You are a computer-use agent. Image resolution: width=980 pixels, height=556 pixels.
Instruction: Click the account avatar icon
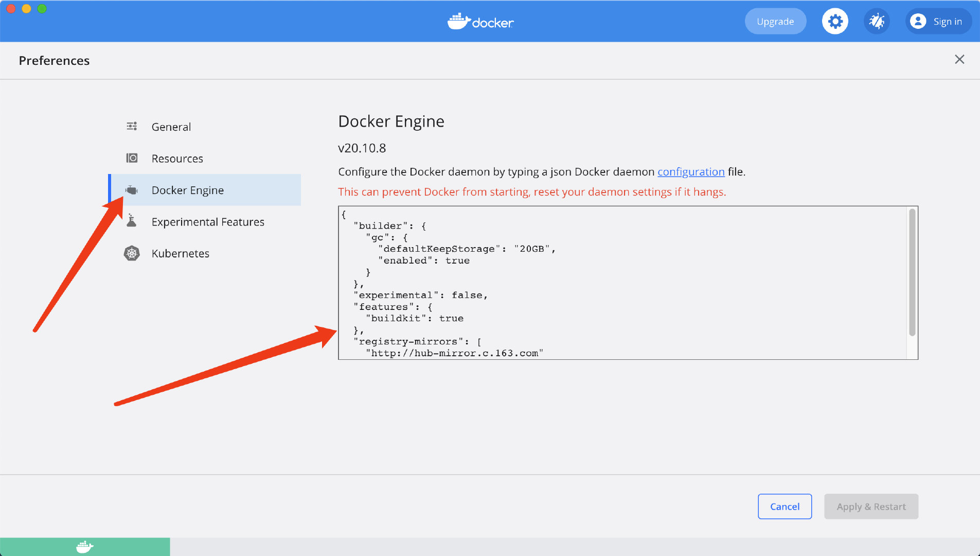(918, 21)
